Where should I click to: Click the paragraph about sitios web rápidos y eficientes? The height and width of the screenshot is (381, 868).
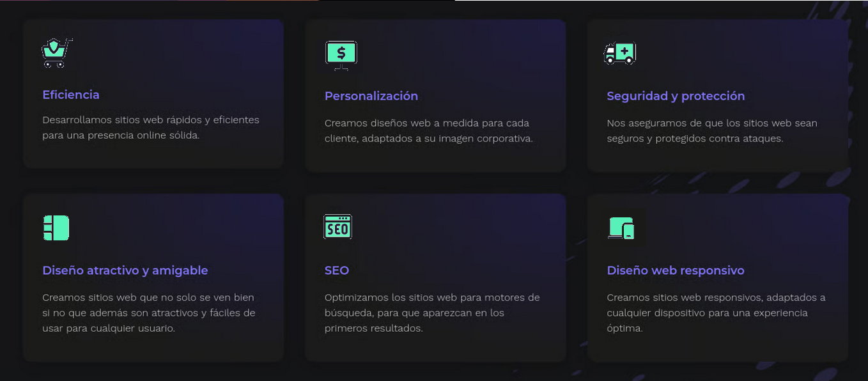(151, 128)
